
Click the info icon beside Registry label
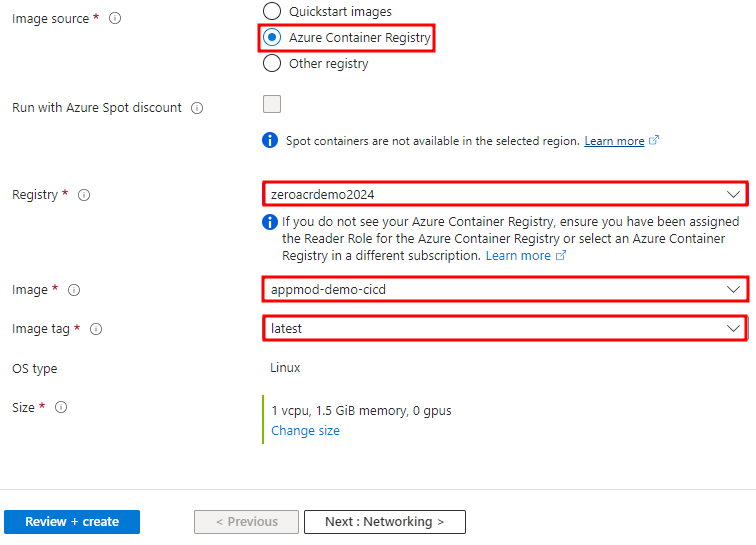coord(84,195)
